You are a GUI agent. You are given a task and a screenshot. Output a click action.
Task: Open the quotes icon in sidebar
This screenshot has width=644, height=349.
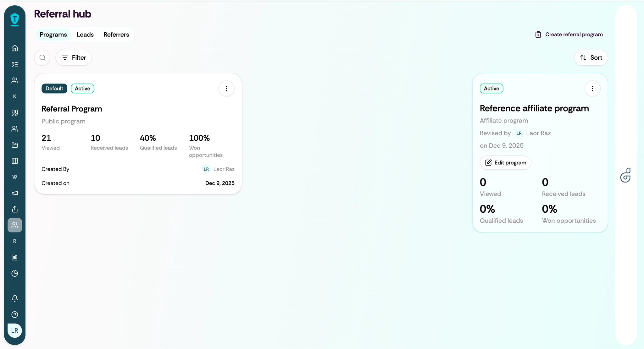point(15,112)
